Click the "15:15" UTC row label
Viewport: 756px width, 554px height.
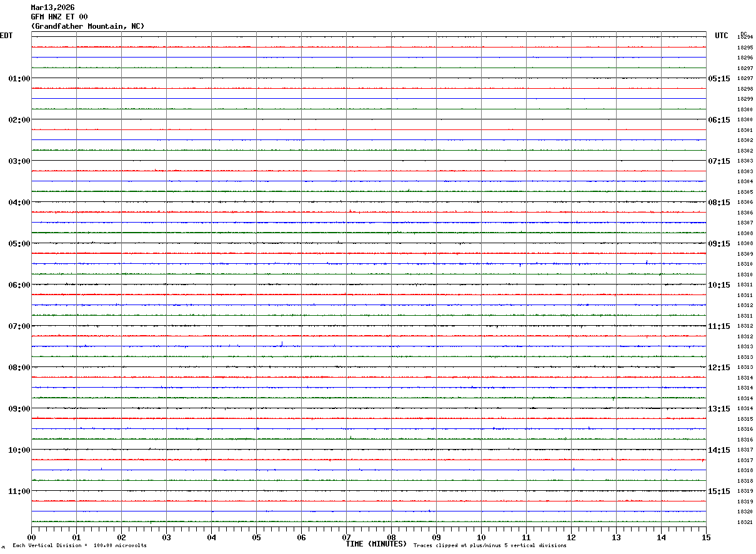tap(719, 491)
